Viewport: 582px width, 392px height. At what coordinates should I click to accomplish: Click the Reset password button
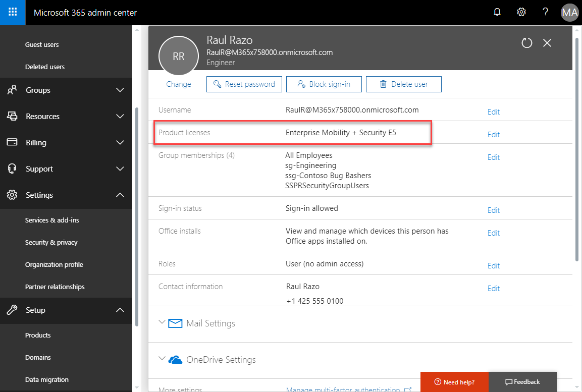[x=244, y=84]
